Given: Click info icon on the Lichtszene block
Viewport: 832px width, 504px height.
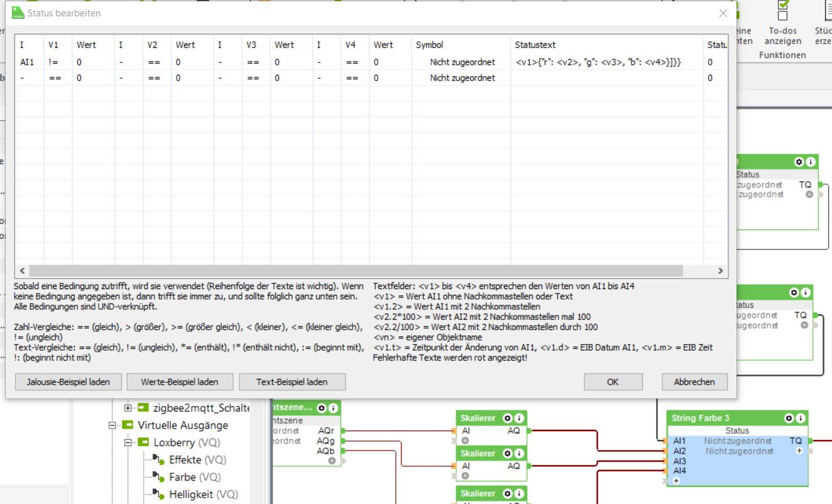Looking at the screenshot, I should click(332, 407).
